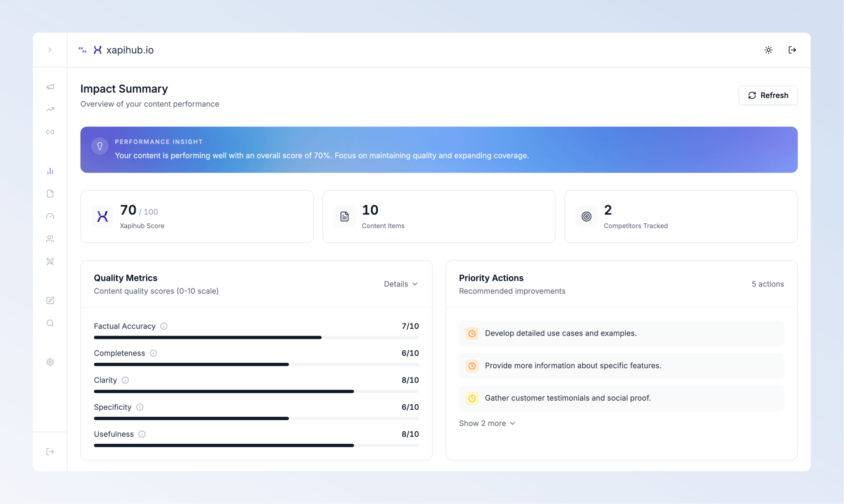Expand the sidebar with chevron arrow

coord(50,50)
